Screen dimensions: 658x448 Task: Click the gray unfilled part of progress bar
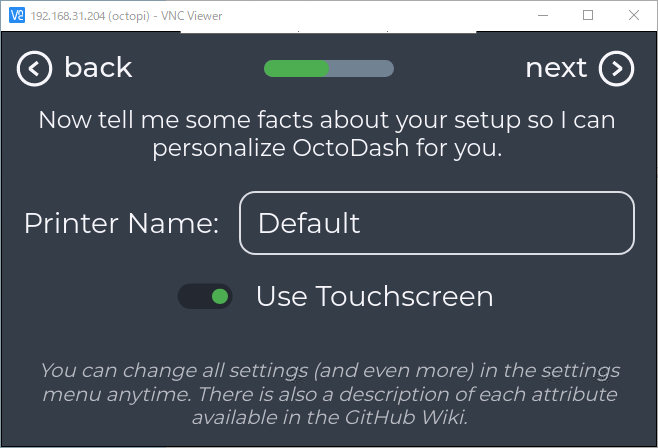click(361, 68)
